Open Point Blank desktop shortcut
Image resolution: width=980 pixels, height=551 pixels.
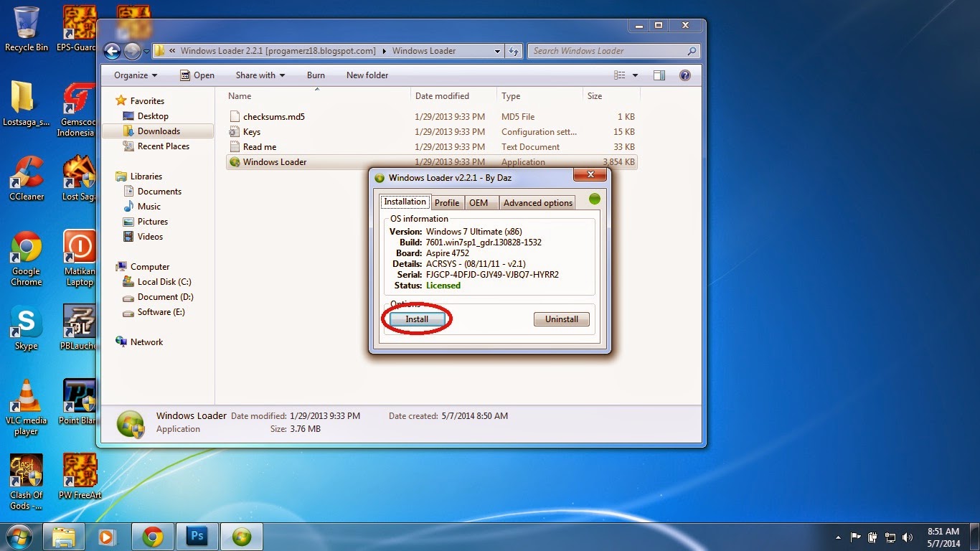coord(79,403)
